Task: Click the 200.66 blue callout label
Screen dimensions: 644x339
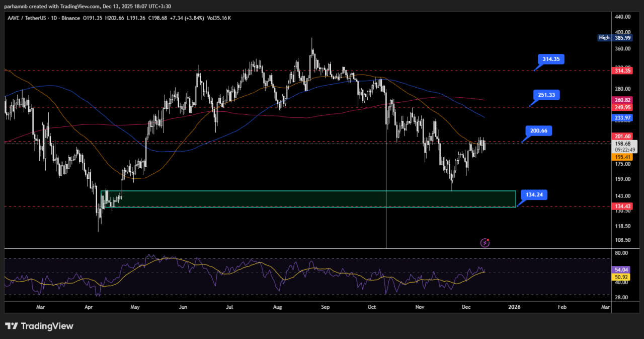Action: [539, 131]
